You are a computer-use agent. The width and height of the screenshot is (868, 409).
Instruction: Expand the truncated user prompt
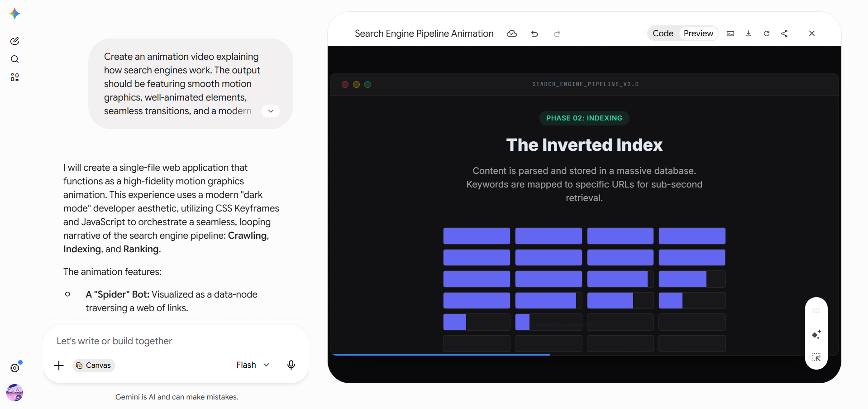pos(271,111)
